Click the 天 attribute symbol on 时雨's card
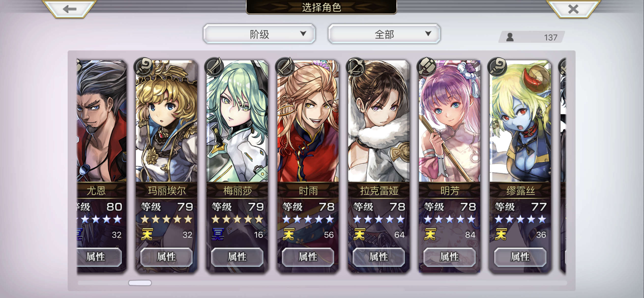Image resolution: width=644 pixels, height=298 pixels. pyautogui.click(x=288, y=234)
